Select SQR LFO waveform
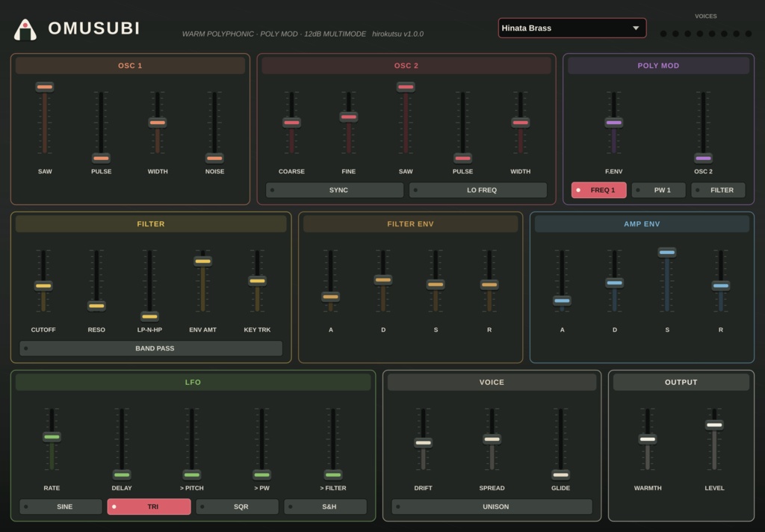 point(237,507)
